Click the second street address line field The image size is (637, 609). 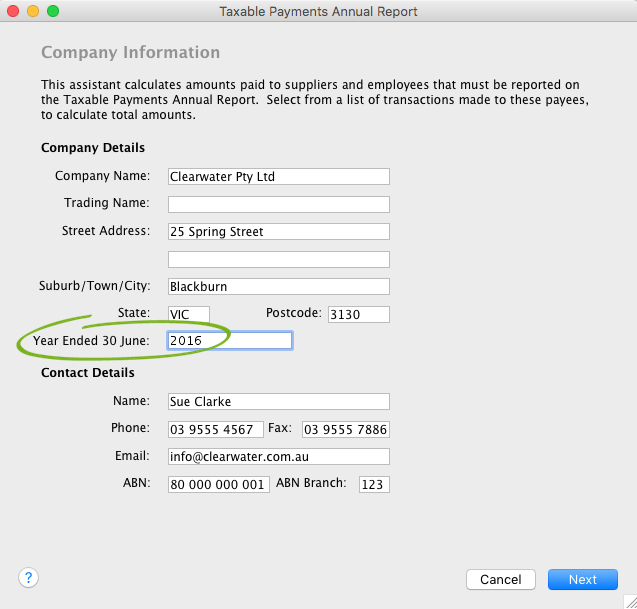tap(278, 259)
